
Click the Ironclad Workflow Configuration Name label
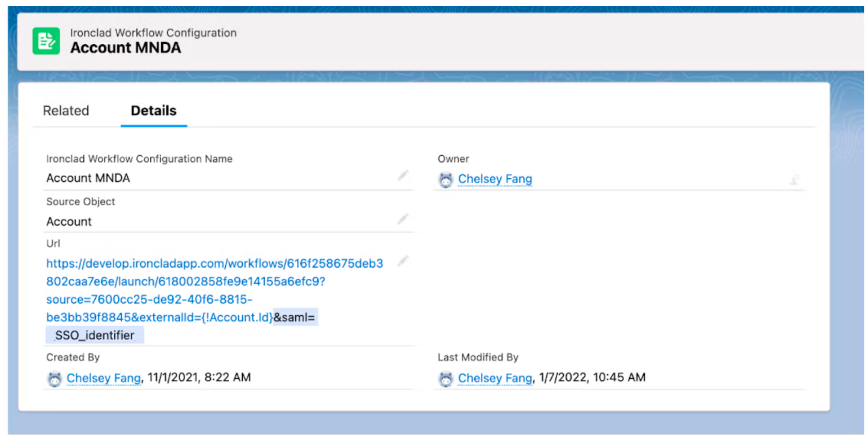tap(139, 159)
